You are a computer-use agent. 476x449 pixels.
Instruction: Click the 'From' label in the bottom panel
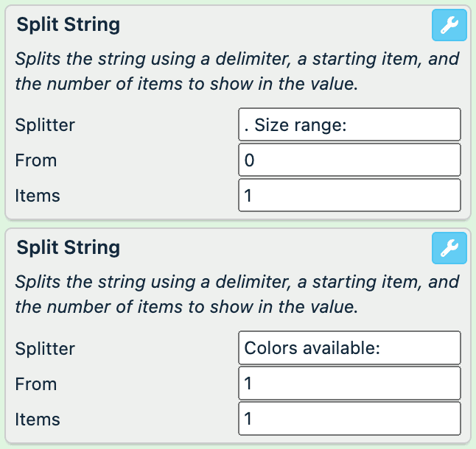point(35,383)
